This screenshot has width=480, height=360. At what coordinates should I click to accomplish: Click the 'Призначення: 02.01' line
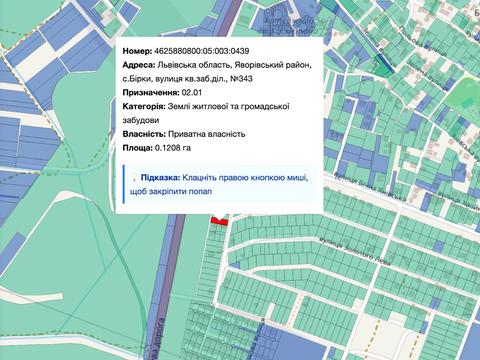click(x=162, y=92)
